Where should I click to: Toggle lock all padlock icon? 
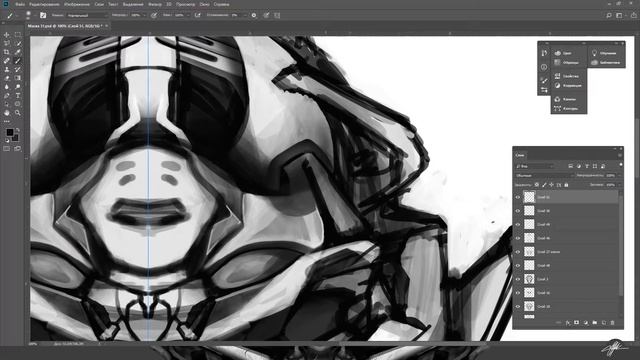[566, 185]
